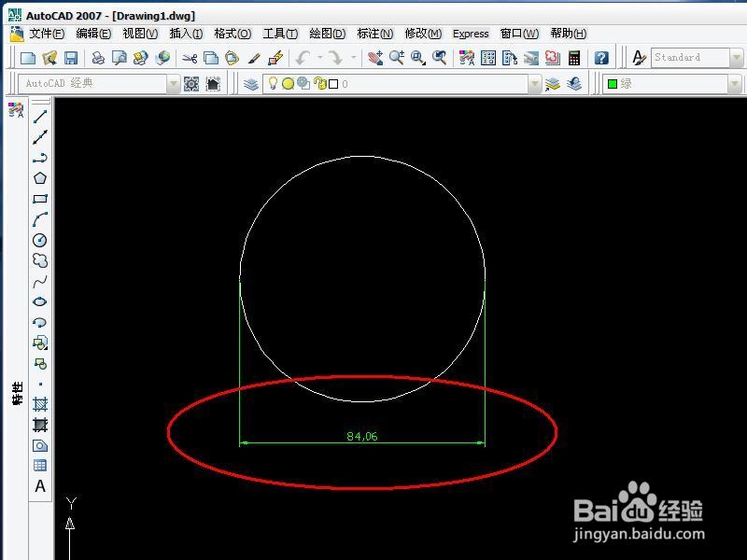This screenshot has height=560, width=747.
Task: Save the drawing with floppy disk icon
Action: 71,58
